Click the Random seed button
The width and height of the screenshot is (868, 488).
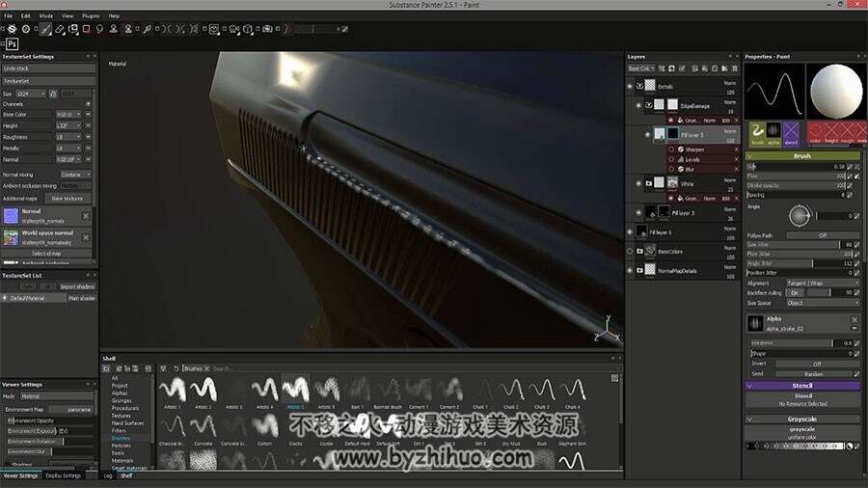[813, 374]
